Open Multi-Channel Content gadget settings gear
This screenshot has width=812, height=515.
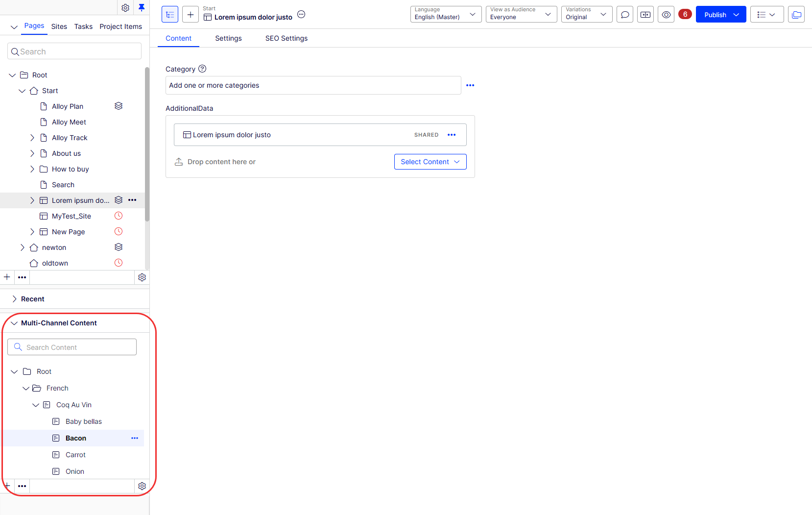point(142,486)
